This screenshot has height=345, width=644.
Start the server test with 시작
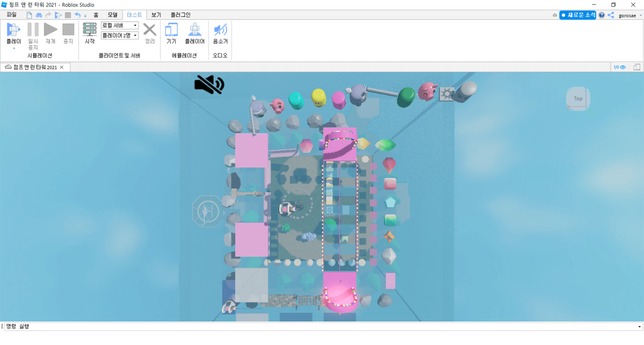point(90,33)
